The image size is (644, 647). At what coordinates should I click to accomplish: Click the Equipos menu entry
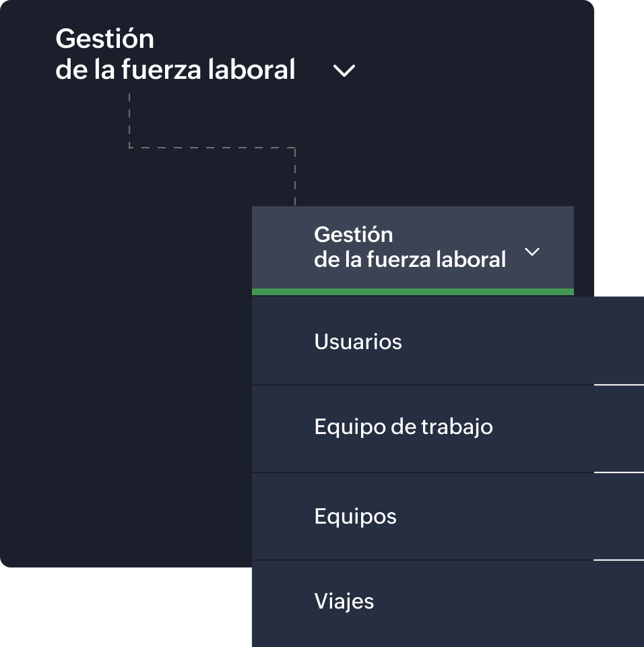[356, 516]
